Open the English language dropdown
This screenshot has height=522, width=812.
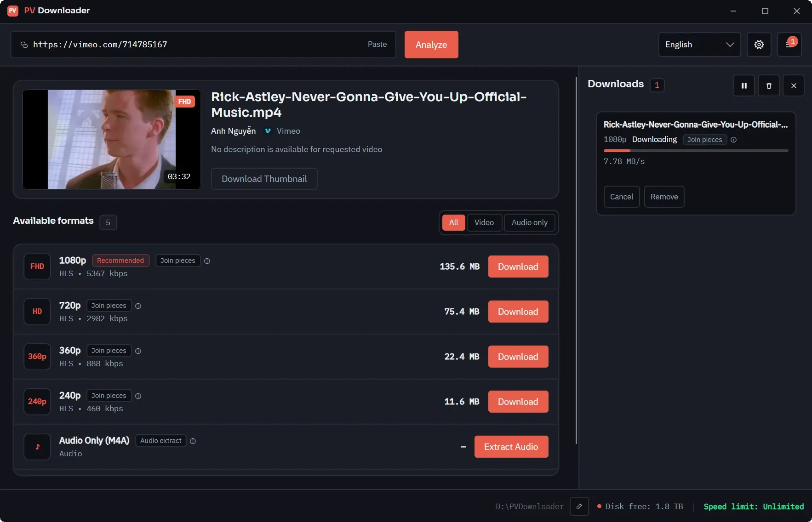pyautogui.click(x=699, y=45)
